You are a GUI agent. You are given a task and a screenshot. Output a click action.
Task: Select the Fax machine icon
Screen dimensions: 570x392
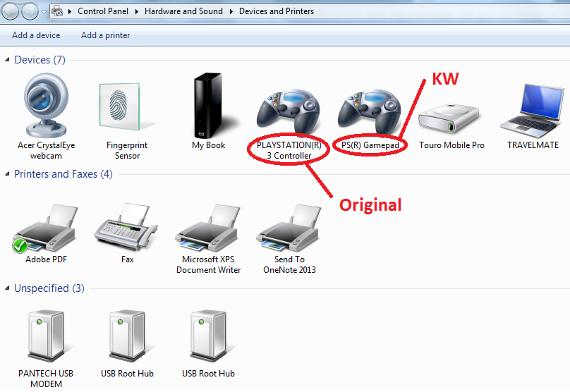126,227
